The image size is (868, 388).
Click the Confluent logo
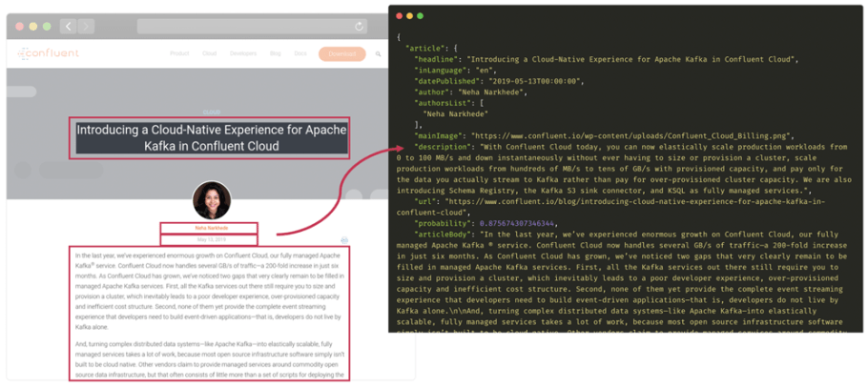click(x=48, y=53)
